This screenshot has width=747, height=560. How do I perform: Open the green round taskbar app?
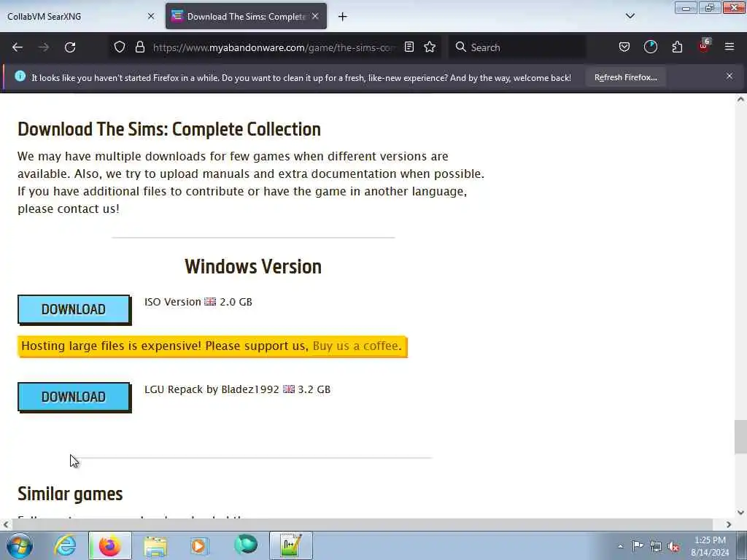click(246, 545)
